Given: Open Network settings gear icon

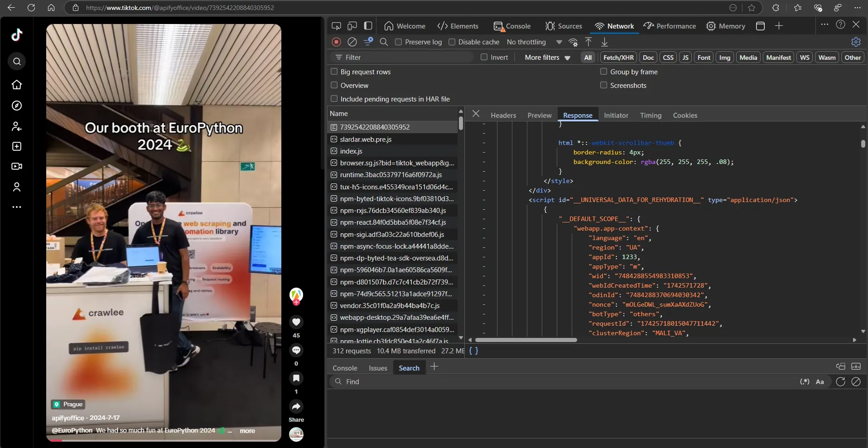Looking at the screenshot, I should tap(856, 42).
